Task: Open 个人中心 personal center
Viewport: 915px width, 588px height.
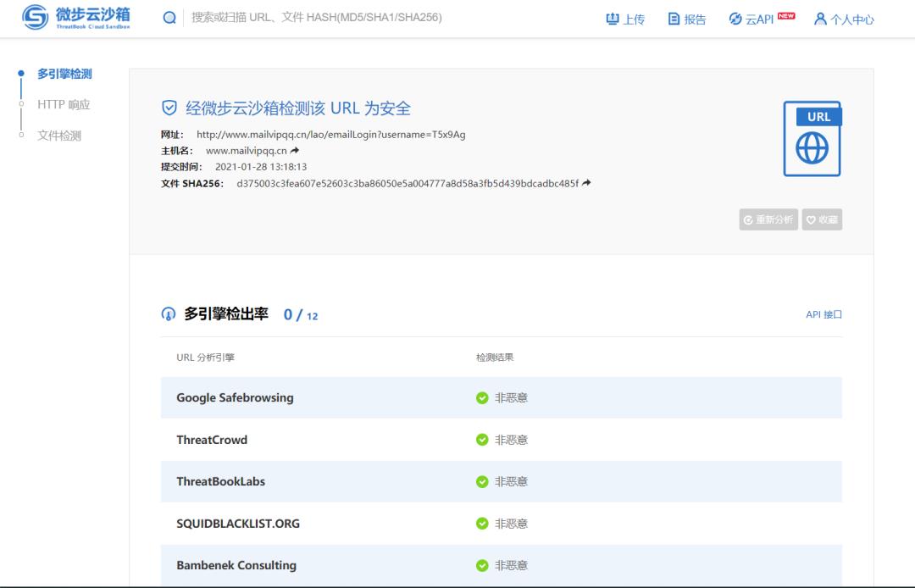Action: click(x=844, y=19)
